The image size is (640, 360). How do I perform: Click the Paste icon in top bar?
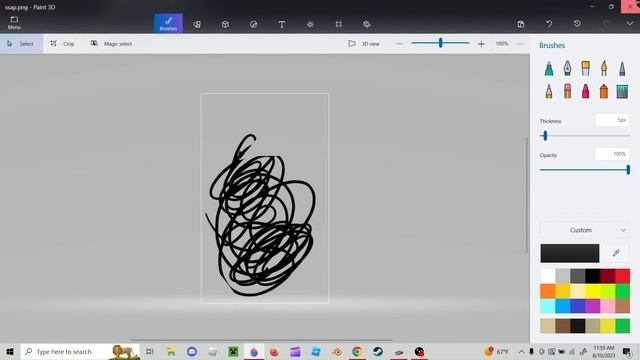click(521, 24)
